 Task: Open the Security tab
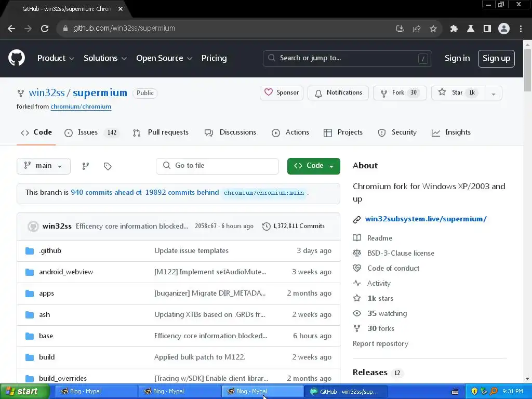[397, 132]
